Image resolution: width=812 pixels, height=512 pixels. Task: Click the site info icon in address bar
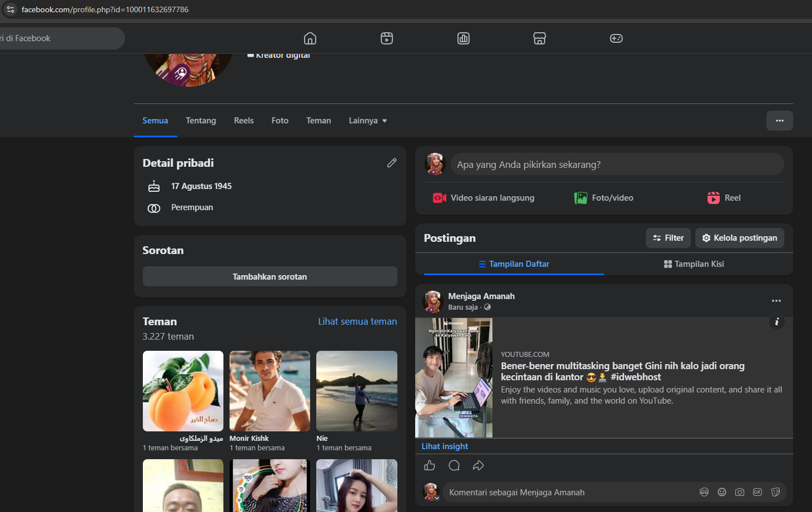pos(11,9)
